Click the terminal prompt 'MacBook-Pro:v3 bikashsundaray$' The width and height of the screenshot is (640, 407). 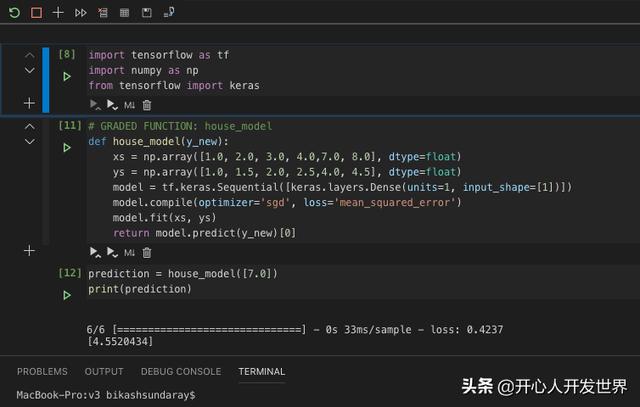click(x=106, y=395)
